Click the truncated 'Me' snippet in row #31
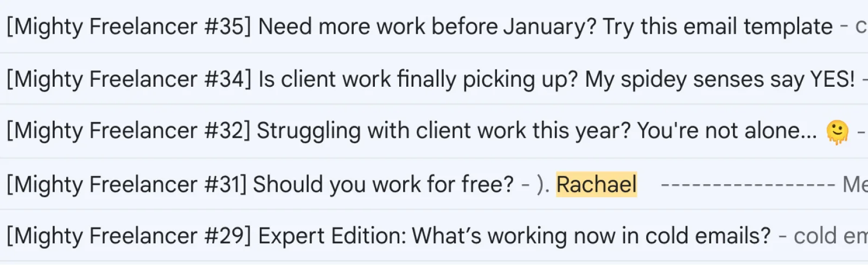868x265 pixels. (855, 184)
